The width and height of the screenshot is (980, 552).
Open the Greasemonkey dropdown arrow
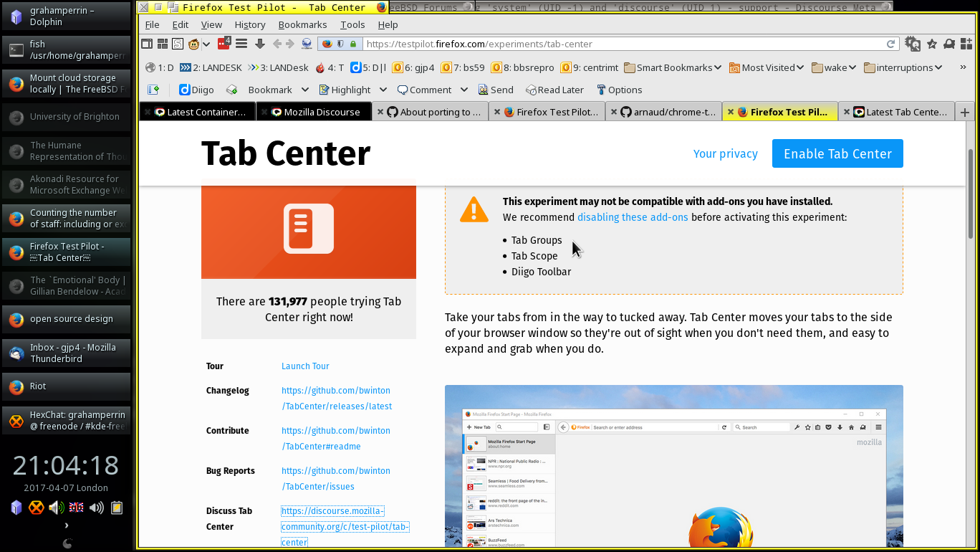pyautogui.click(x=206, y=44)
